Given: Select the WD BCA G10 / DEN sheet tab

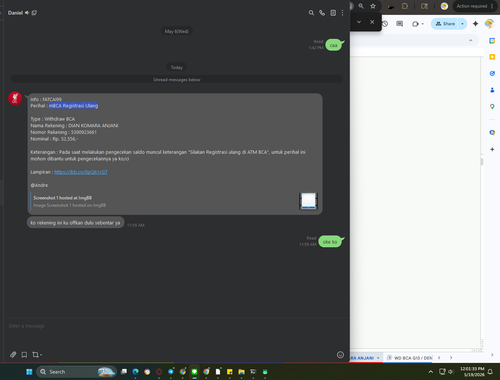Looking at the screenshot, I should pyautogui.click(x=410, y=358).
